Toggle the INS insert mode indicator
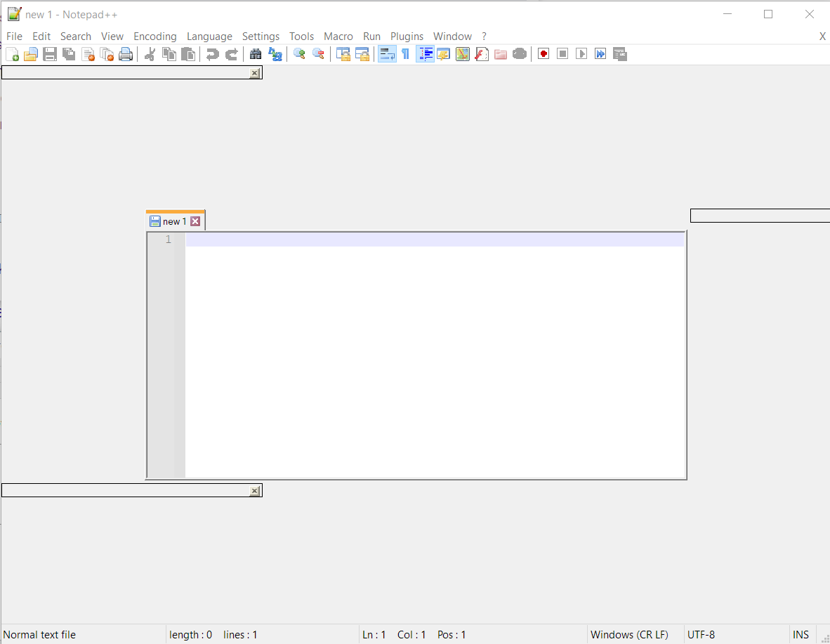The image size is (830, 644). (801, 634)
